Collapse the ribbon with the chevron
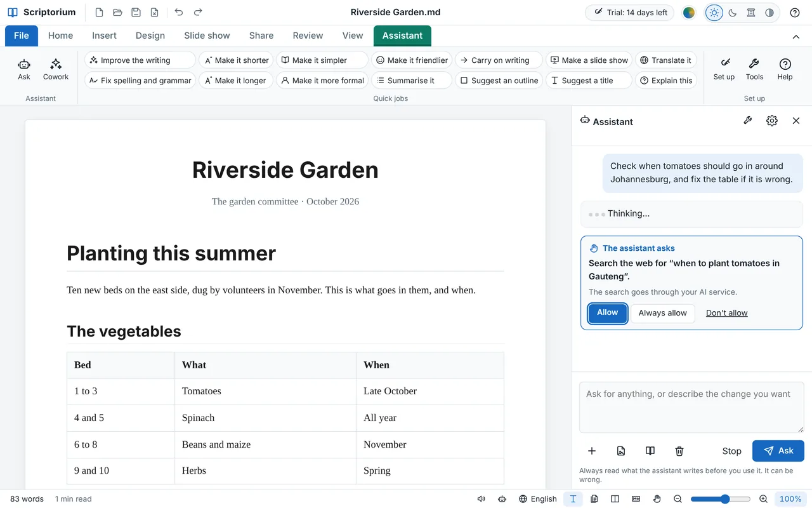 pos(796,36)
